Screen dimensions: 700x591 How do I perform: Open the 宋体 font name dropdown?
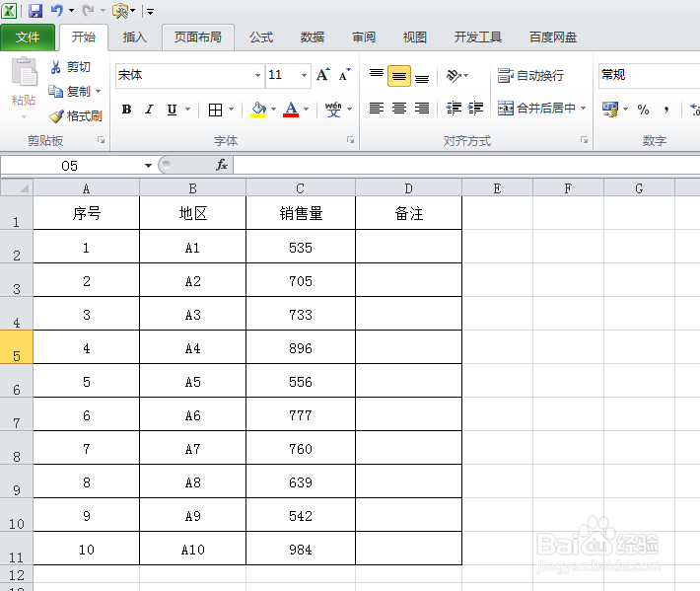pyautogui.click(x=257, y=75)
